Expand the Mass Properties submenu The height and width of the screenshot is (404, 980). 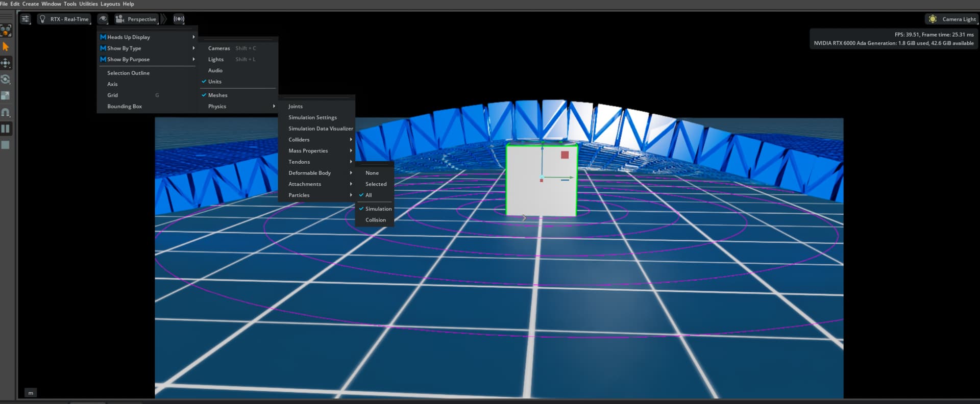[x=316, y=151]
